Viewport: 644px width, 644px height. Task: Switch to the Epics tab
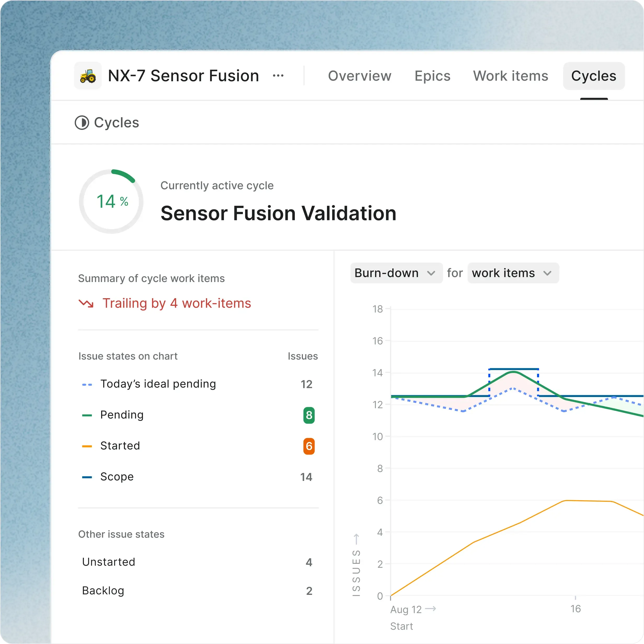click(432, 76)
